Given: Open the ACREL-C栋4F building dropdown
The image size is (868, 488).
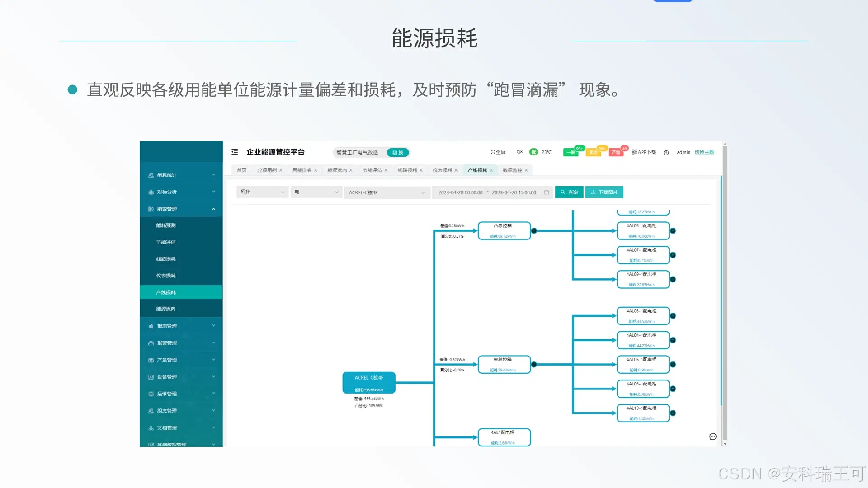Looking at the screenshot, I should pyautogui.click(x=387, y=192).
